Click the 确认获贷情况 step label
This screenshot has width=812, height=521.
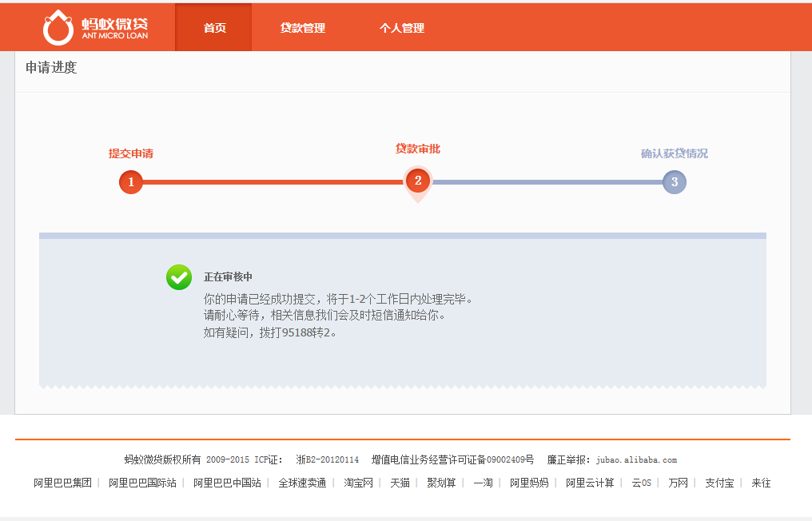pyautogui.click(x=674, y=153)
